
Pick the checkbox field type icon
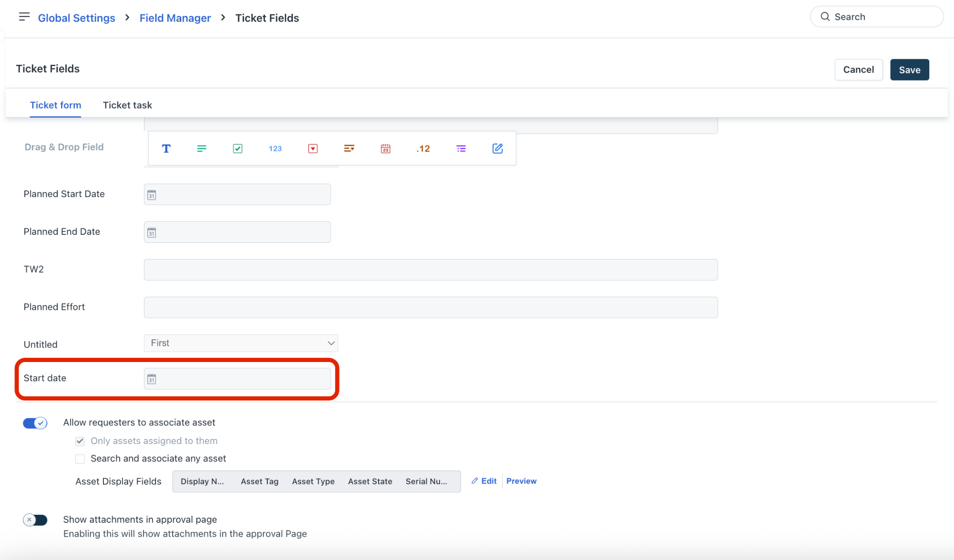point(238,149)
